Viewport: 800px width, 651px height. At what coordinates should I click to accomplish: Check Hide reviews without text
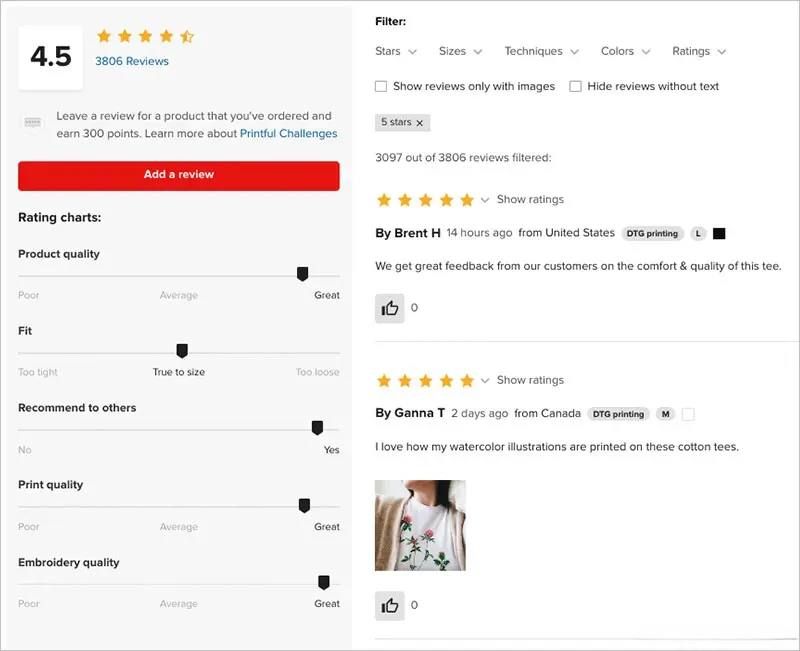[576, 87]
